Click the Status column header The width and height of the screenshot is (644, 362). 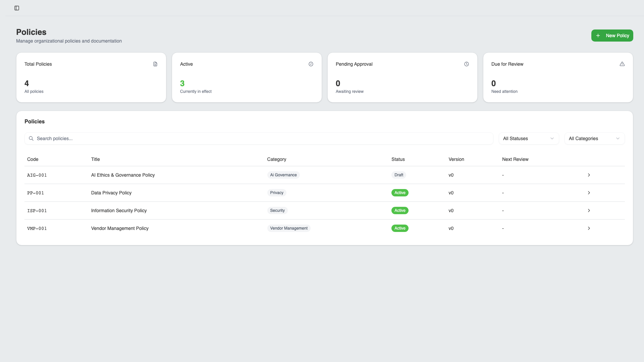tap(398, 159)
